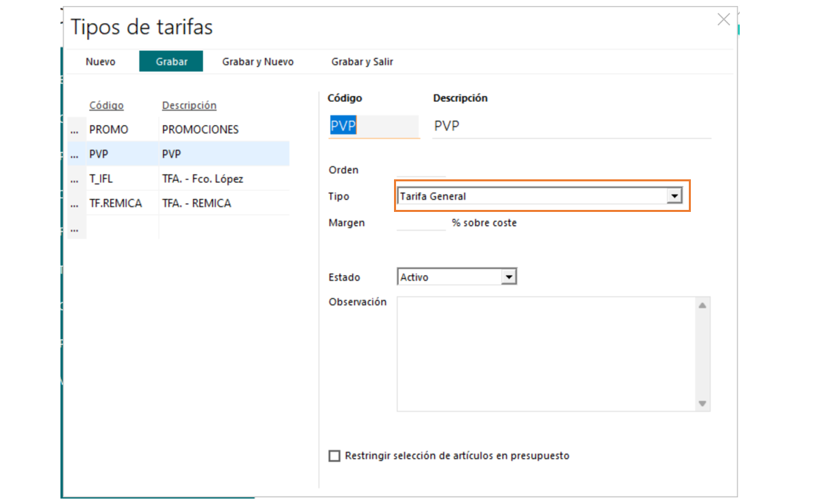Click the Nuevo toolbar button
Screen dimensions: 824x504
(x=101, y=62)
